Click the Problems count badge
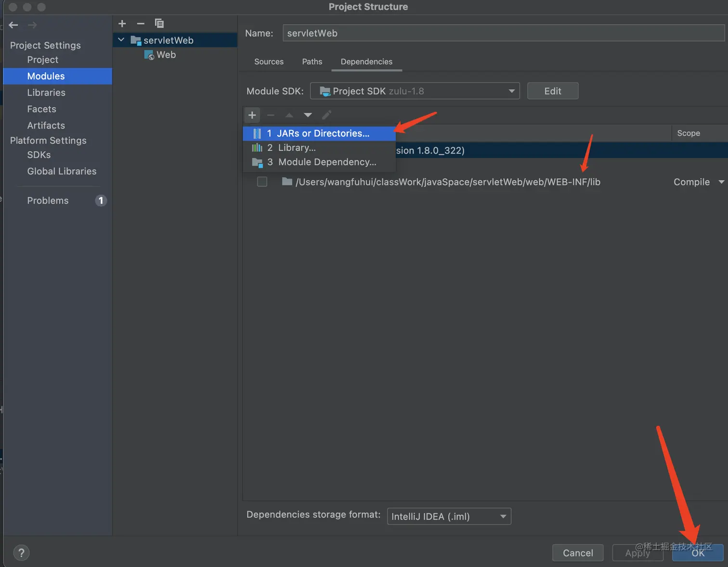This screenshot has width=728, height=567. tap(101, 200)
